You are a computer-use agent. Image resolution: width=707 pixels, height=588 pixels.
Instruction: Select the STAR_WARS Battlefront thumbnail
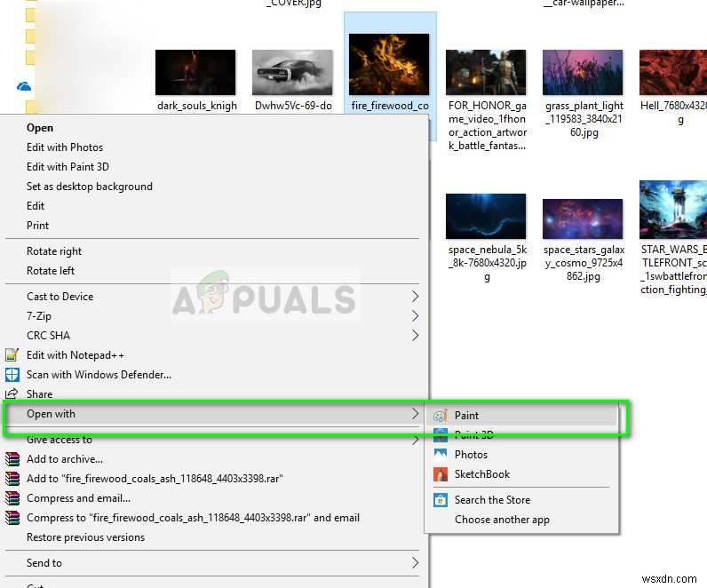click(673, 210)
